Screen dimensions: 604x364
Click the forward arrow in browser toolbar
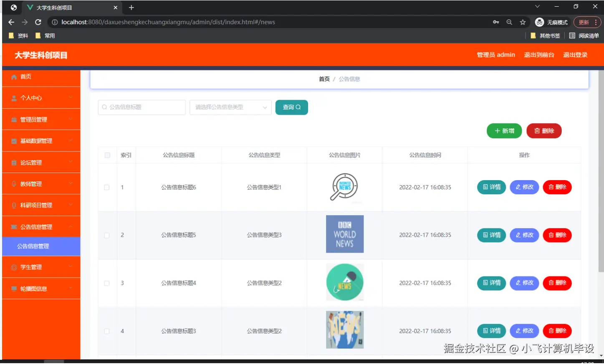(x=25, y=22)
